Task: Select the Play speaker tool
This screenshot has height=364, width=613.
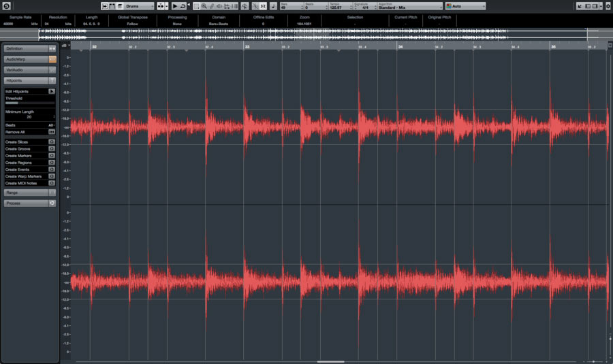Action: click(219, 6)
